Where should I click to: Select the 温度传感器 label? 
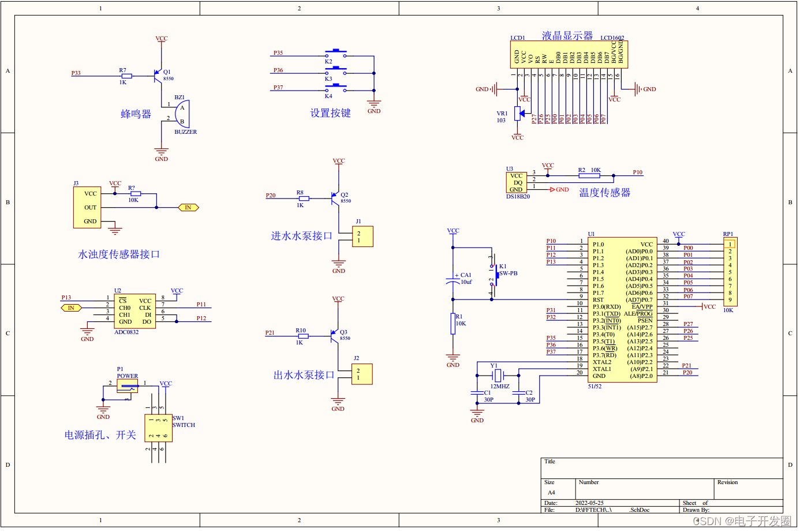click(604, 192)
